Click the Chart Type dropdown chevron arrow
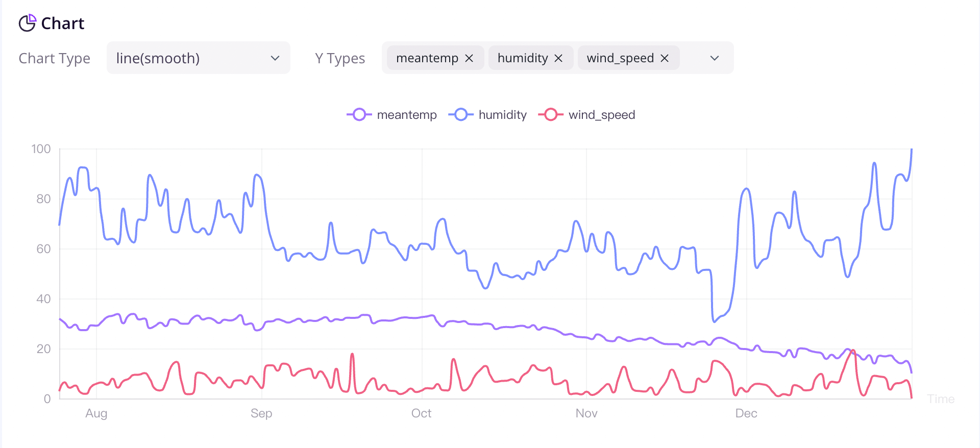 275,58
